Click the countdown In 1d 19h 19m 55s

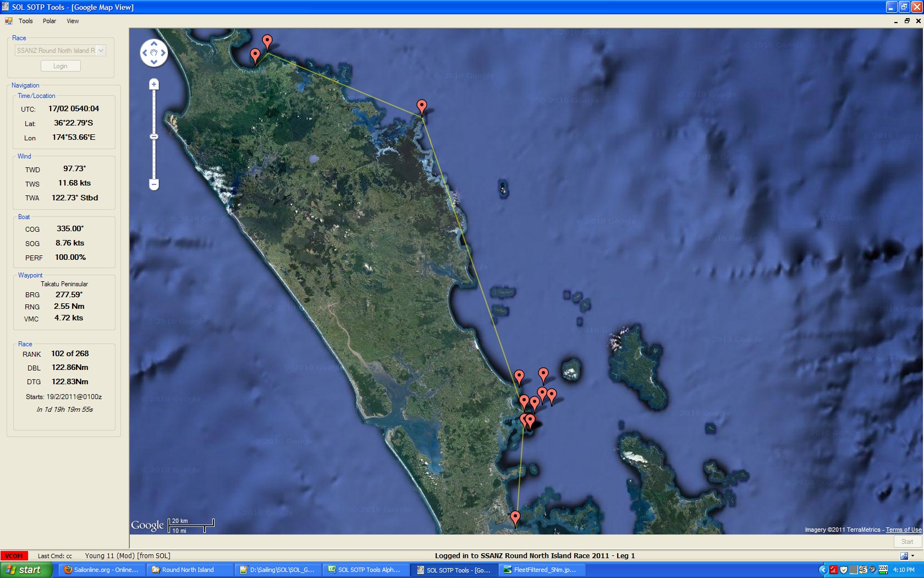click(64, 410)
